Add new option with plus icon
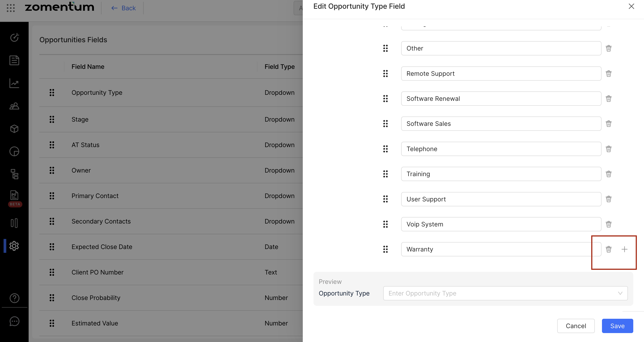This screenshot has width=644, height=342. coord(624,249)
